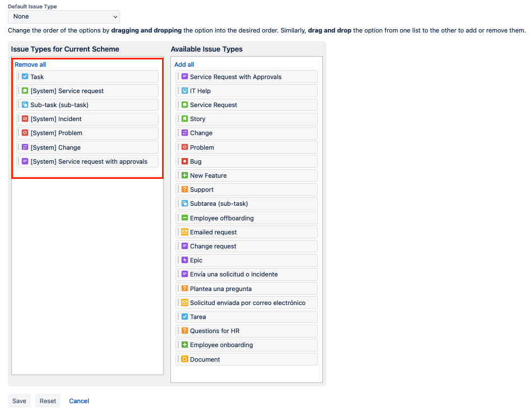Select the Questions for HR option text

[215, 331]
